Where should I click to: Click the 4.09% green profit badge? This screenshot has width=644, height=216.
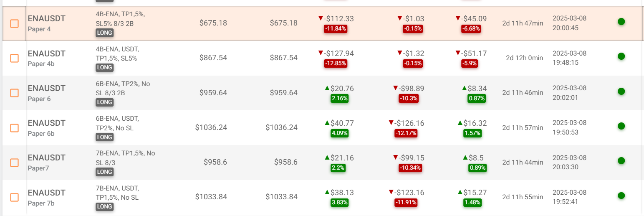coord(339,133)
